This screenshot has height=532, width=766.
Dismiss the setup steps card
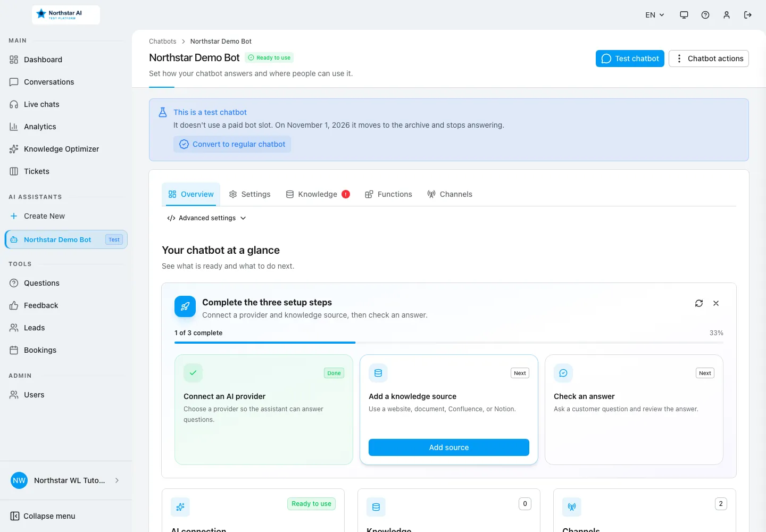tap(716, 303)
